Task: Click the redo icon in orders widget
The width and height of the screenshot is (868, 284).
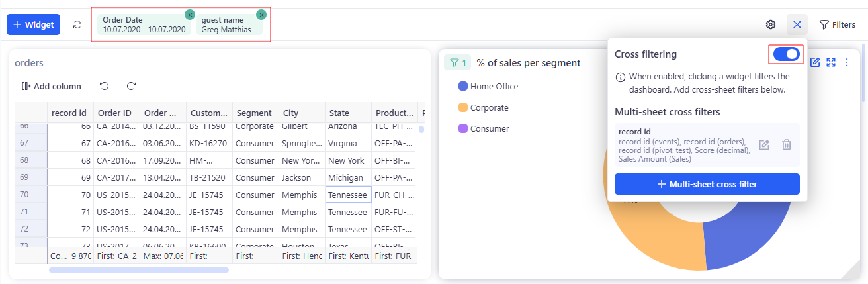Action: click(x=131, y=86)
